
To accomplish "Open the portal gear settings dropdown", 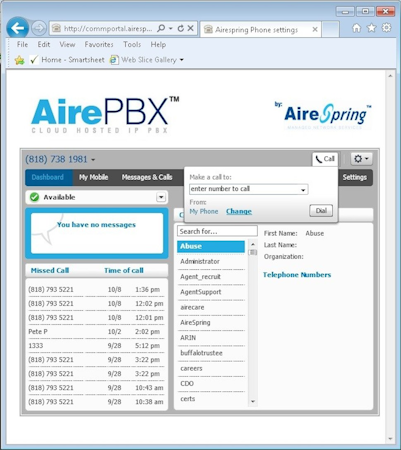I will (361, 159).
